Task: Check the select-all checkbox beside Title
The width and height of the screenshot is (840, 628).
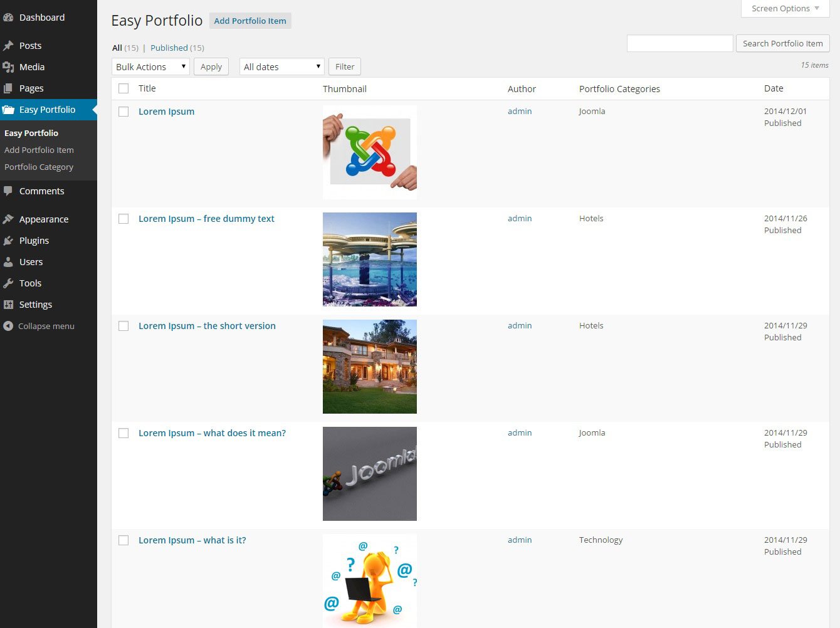Action: pyautogui.click(x=123, y=89)
